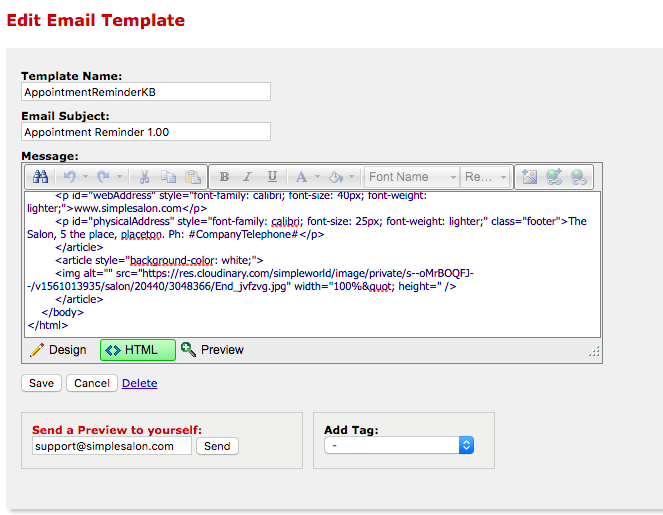Screen dimensions: 663x515
Task: Click www.simplesalon.com text in code
Action: click(x=128, y=208)
